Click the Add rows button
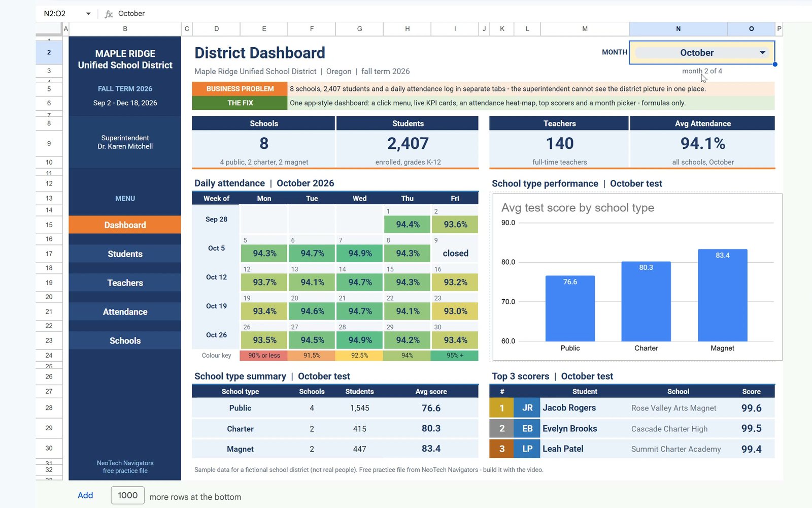Image resolution: width=812 pixels, height=508 pixels. coord(85,495)
